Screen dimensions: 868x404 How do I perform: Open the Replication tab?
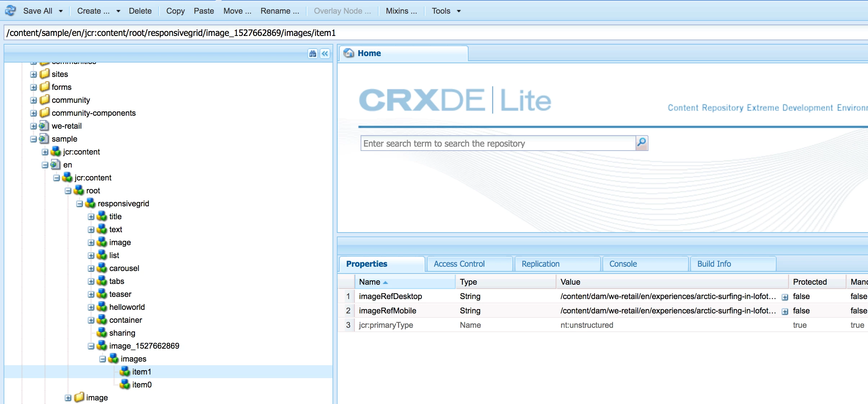(x=540, y=264)
